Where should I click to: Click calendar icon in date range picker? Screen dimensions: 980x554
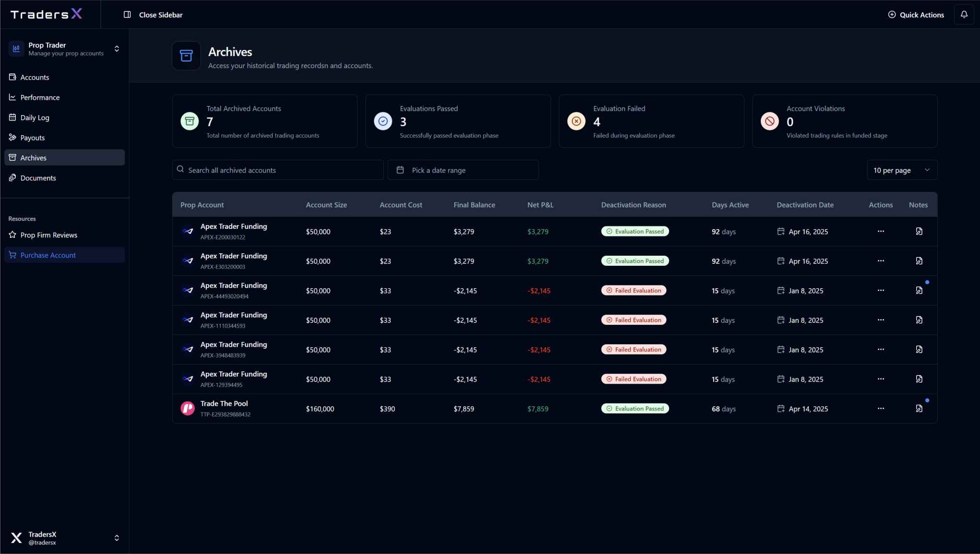(x=400, y=170)
